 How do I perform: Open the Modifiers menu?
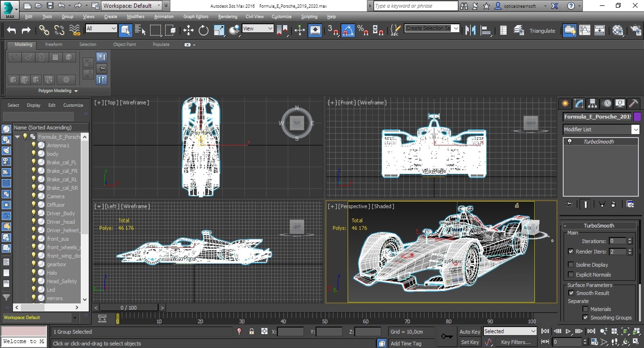point(136,16)
